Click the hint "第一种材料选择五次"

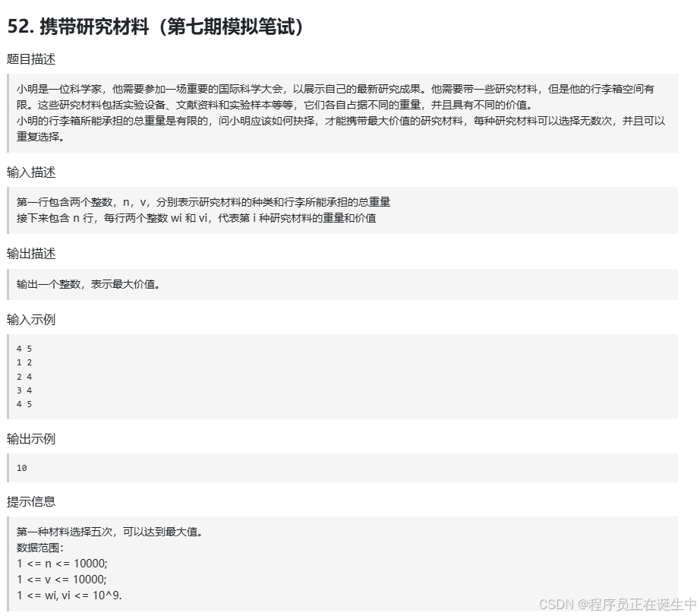coord(110,532)
